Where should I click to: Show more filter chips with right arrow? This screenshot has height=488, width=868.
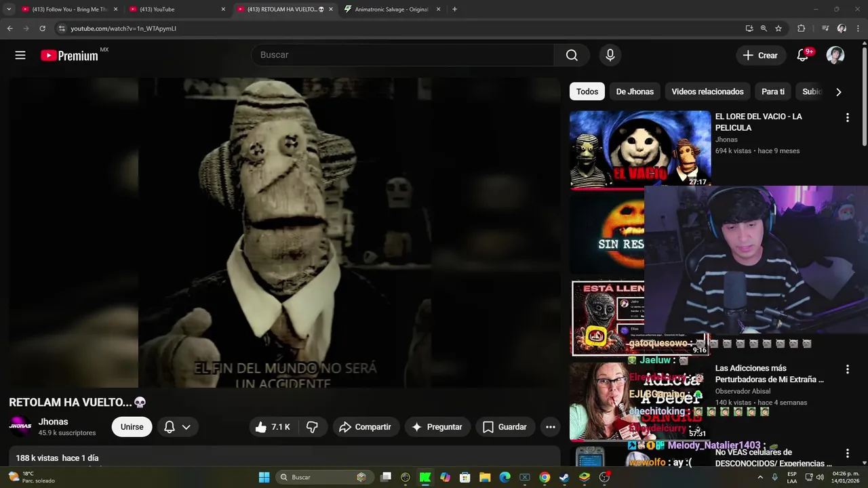point(838,91)
